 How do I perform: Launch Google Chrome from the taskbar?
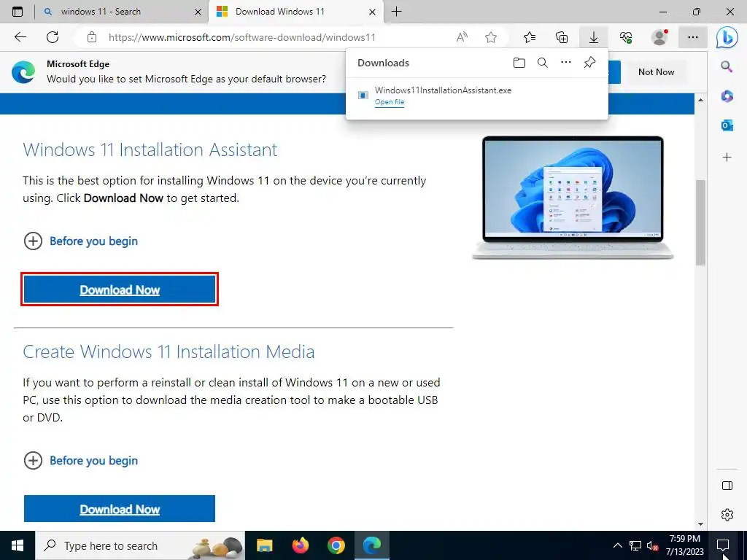[x=336, y=545]
